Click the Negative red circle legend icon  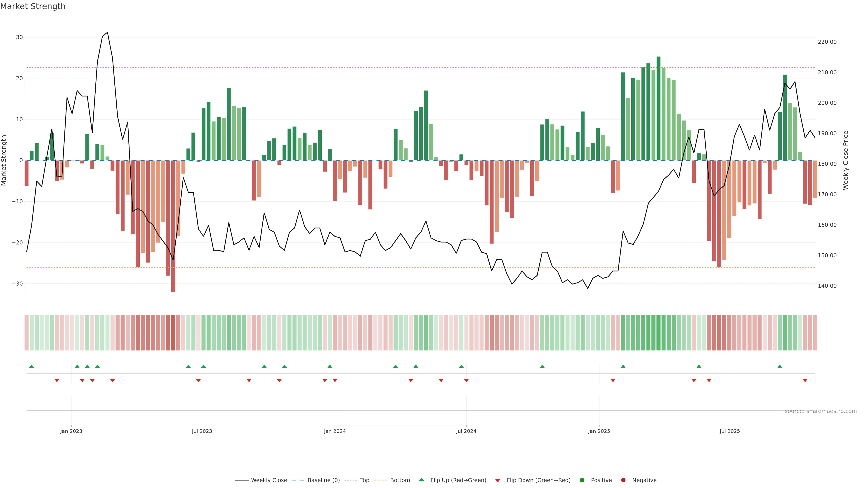[x=623, y=480]
